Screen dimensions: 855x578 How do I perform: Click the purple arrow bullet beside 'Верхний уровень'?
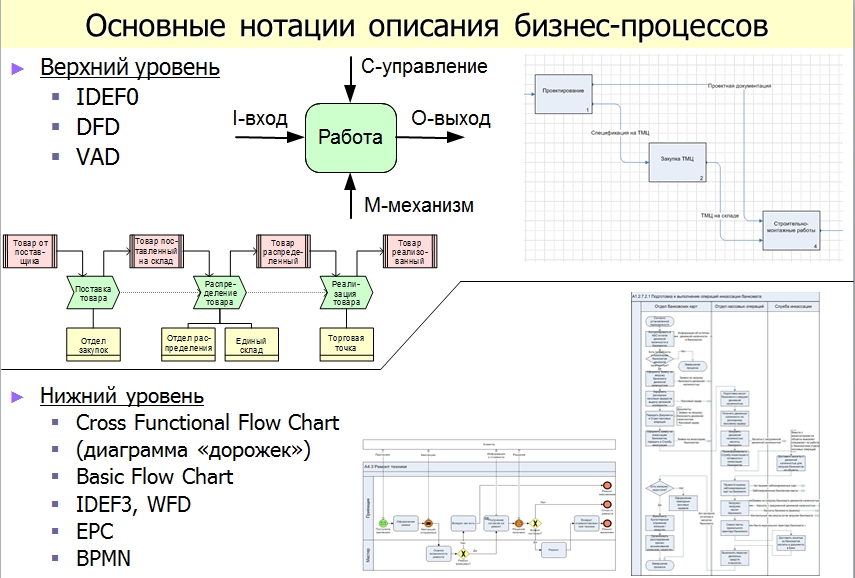click(17, 69)
